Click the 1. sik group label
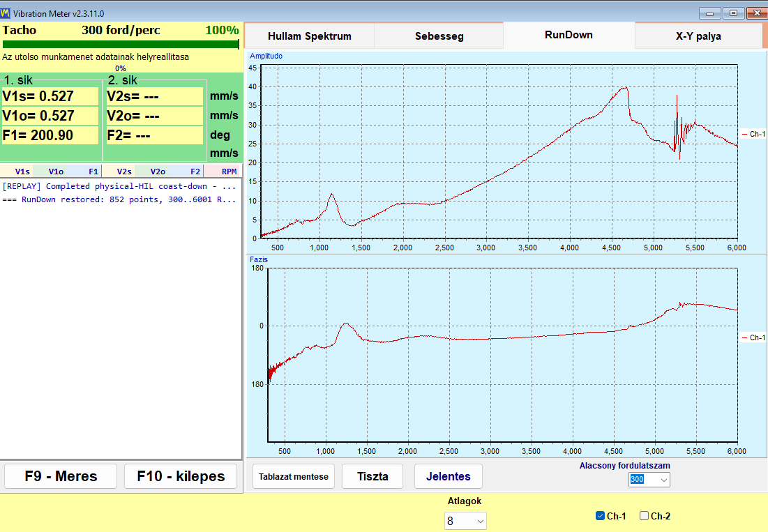Image resolution: width=768 pixels, height=532 pixels. [x=18, y=79]
